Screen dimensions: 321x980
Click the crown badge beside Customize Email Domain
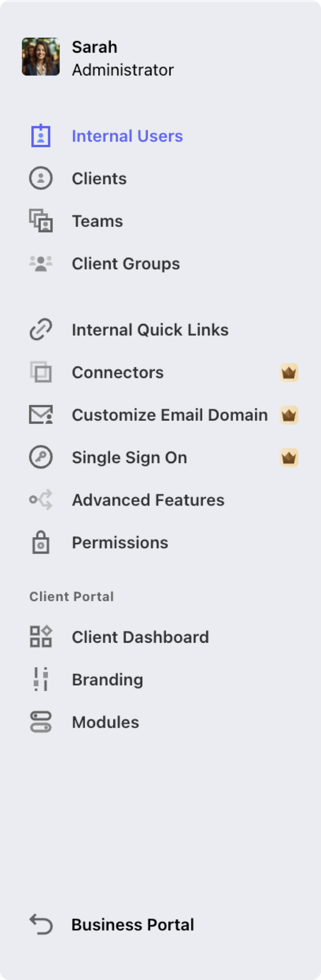[289, 415]
